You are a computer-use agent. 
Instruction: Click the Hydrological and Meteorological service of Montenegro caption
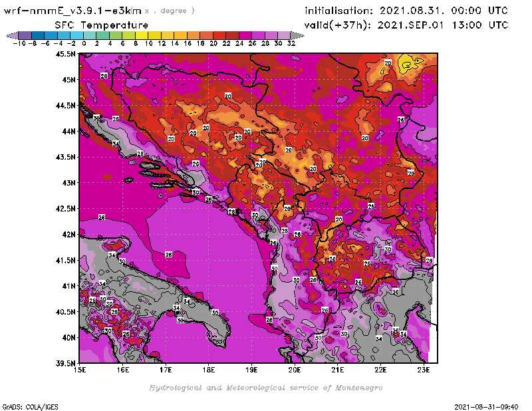pos(265,388)
